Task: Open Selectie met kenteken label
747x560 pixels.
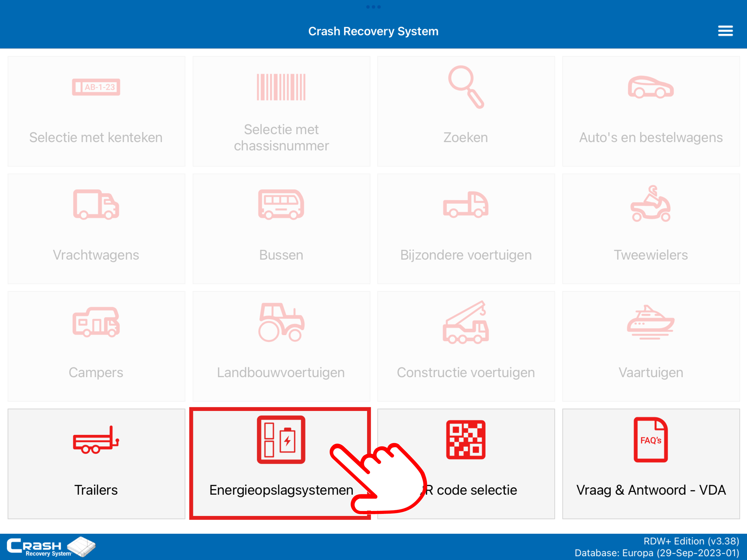Action: click(x=96, y=137)
